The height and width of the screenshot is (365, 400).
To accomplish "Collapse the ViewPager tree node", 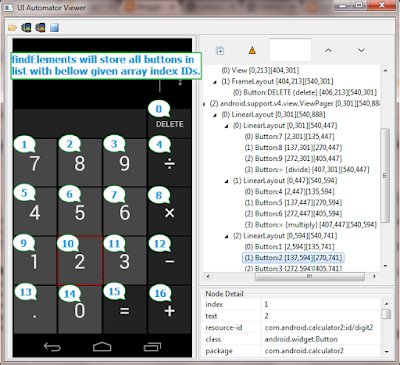I will tap(204, 104).
